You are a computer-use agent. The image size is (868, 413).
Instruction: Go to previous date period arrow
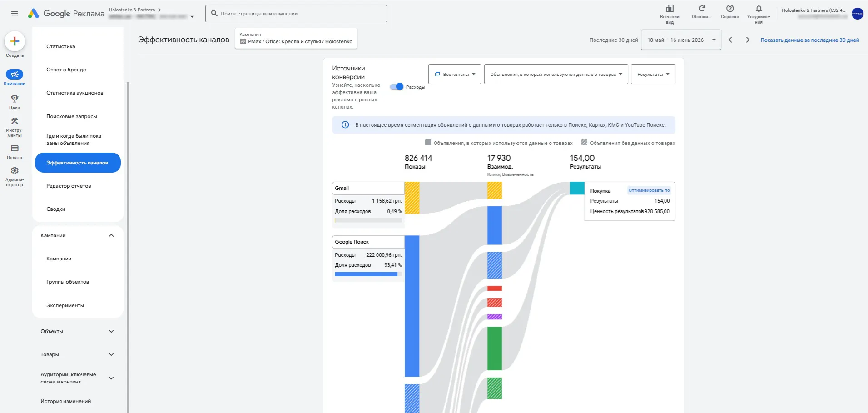[x=730, y=40]
